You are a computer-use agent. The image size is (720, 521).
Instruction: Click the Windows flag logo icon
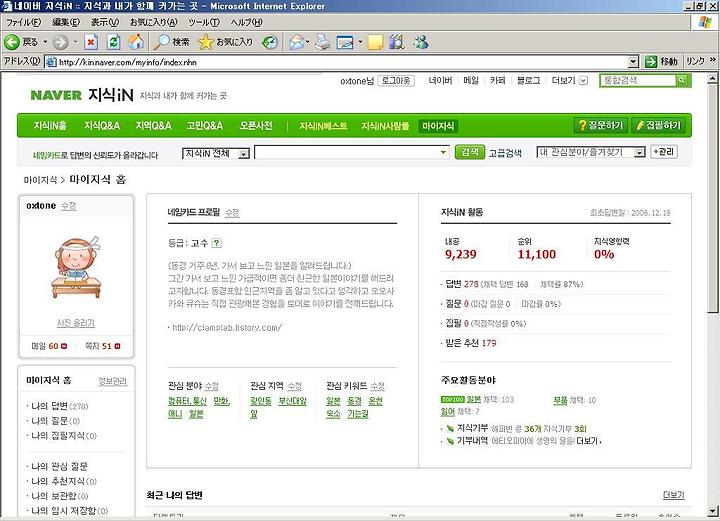tap(705, 22)
